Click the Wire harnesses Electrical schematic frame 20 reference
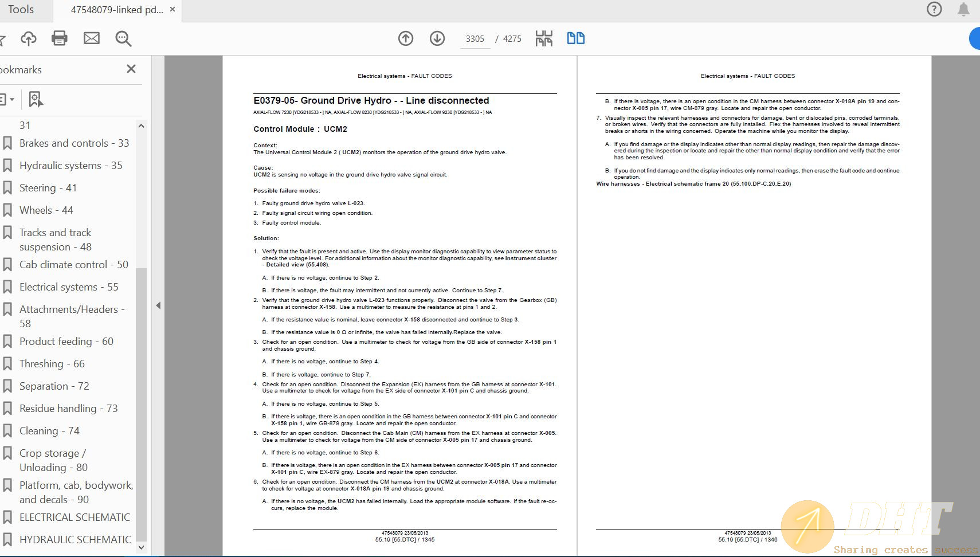Image resolution: width=980 pixels, height=557 pixels. tap(693, 184)
